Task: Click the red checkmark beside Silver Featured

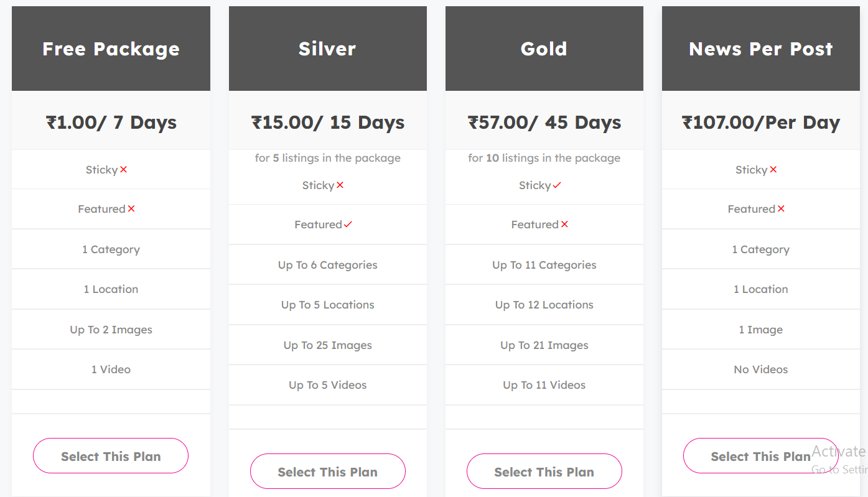Action: (348, 225)
